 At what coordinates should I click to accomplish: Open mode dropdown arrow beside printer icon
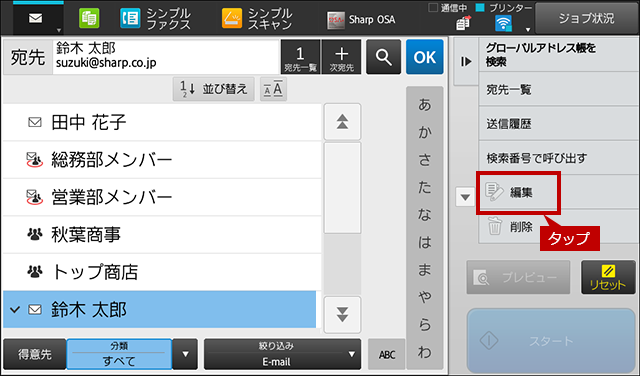528,29
